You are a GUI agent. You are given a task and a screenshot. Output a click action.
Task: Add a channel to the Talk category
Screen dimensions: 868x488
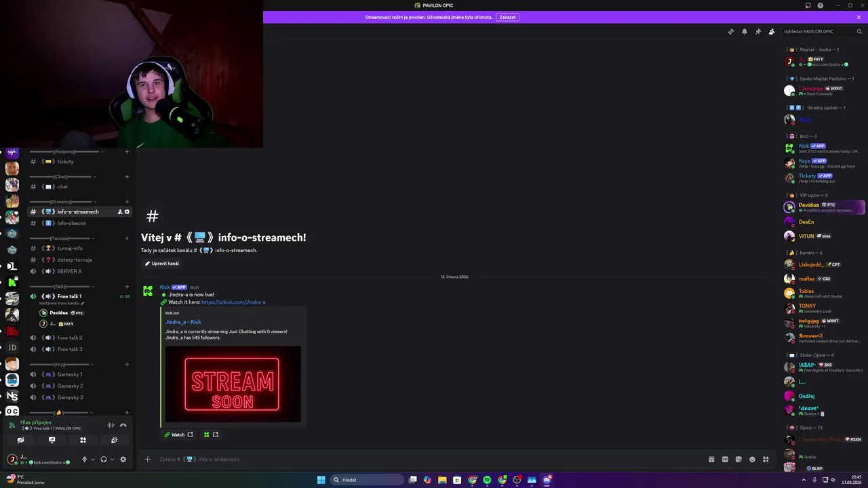click(127, 287)
